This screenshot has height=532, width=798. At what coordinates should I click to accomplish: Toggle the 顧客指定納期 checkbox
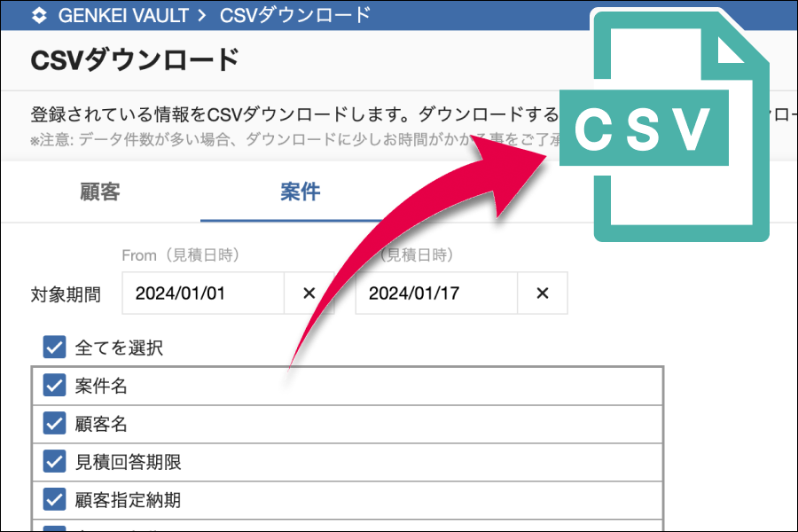coord(55,500)
